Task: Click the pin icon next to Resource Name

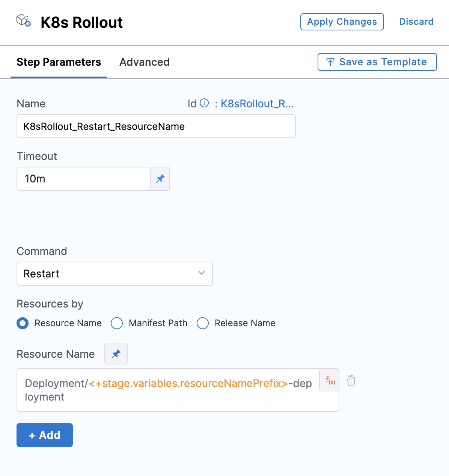Action: [x=116, y=354]
